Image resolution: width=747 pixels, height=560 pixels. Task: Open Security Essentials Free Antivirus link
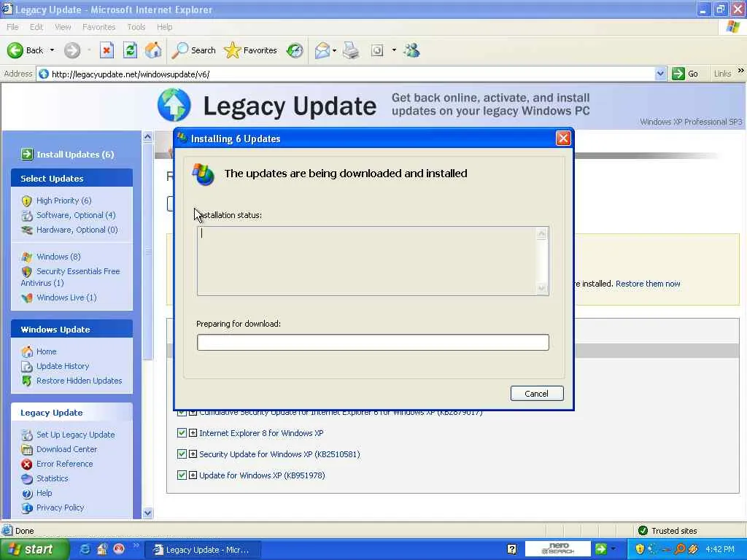(x=70, y=276)
